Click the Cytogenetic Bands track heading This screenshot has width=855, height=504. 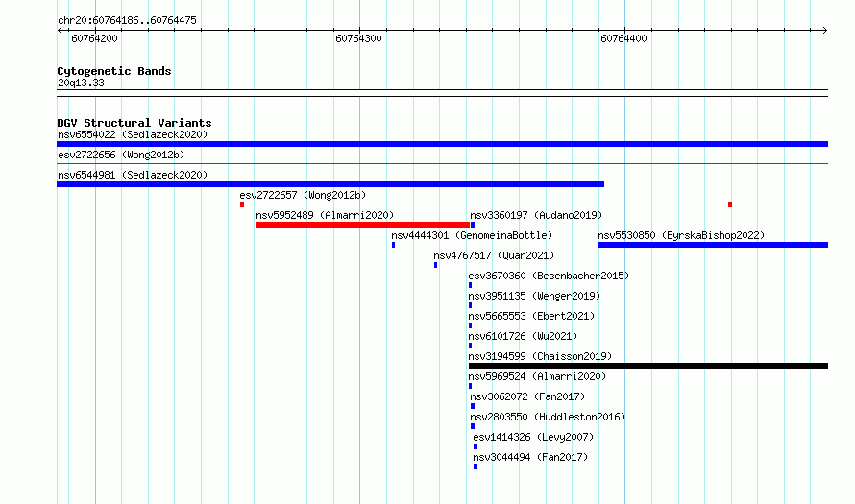coord(114,71)
